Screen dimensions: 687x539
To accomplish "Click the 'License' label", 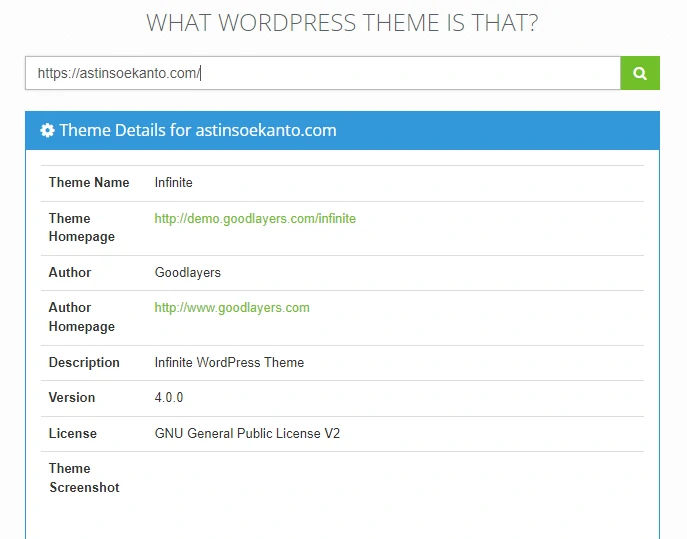I will 73,433.
